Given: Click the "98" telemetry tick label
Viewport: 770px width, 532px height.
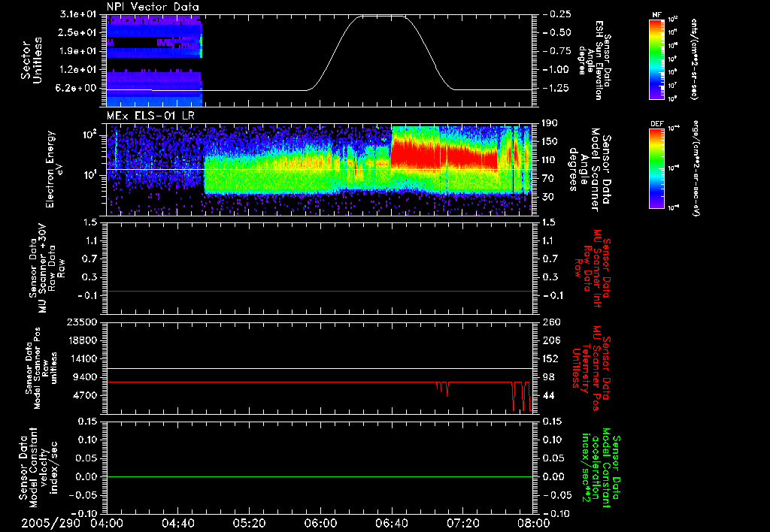Looking at the screenshot, I should (547, 377).
